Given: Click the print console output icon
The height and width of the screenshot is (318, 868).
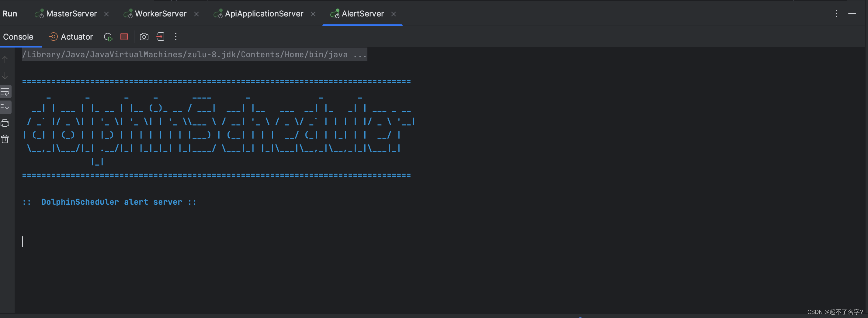Looking at the screenshot, I should [x=5, y=123].
